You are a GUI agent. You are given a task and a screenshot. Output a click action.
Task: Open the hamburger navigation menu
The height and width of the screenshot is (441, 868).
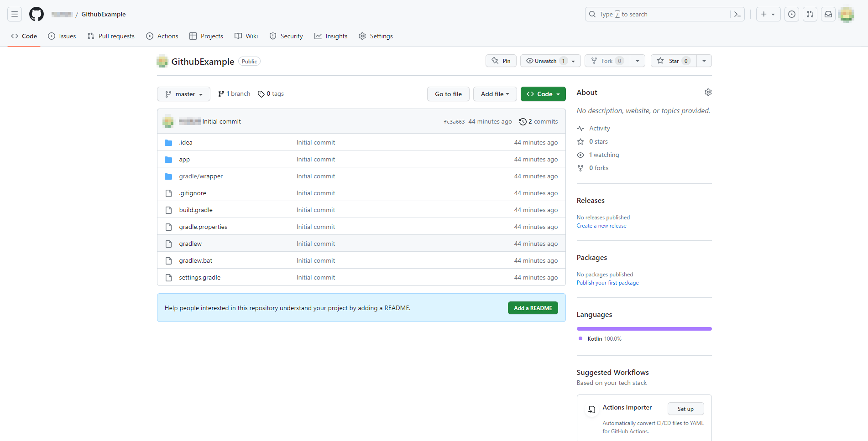point(15,14)
